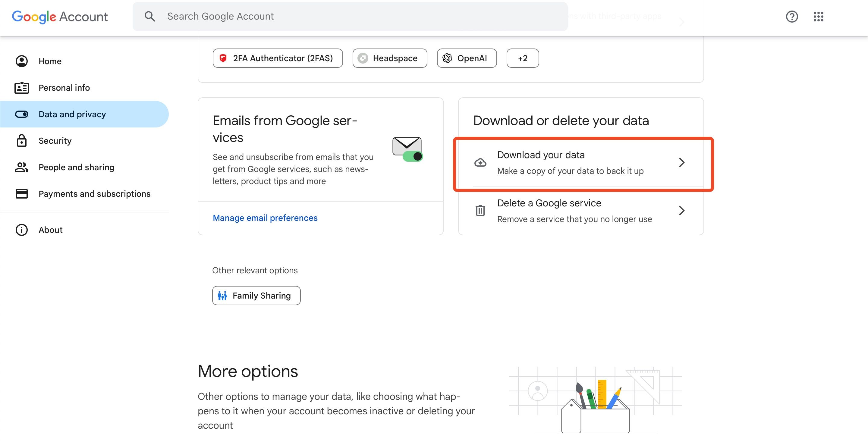Select the 2FA Authenticator (2FAS) app chip

[277, 58]
